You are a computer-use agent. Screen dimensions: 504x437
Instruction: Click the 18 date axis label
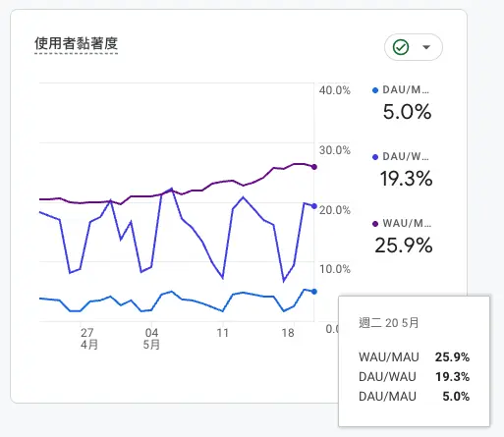(x=288, y=333)
